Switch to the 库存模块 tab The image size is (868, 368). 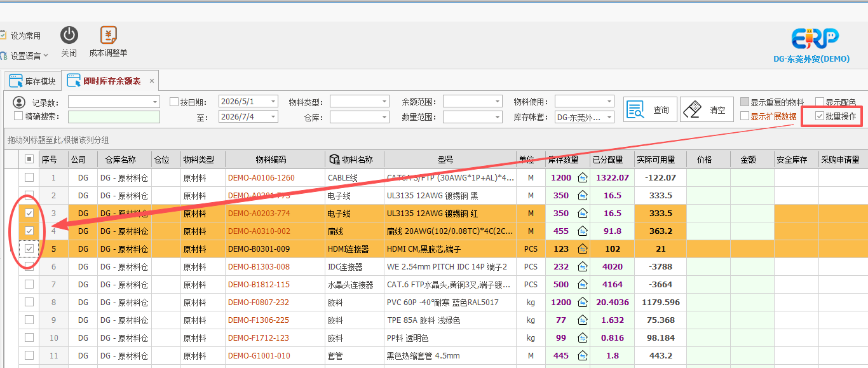(32, 81)
